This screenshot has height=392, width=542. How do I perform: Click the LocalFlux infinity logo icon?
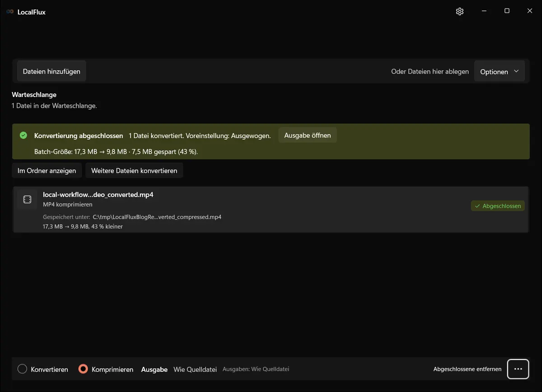click(x=10, y=12)
